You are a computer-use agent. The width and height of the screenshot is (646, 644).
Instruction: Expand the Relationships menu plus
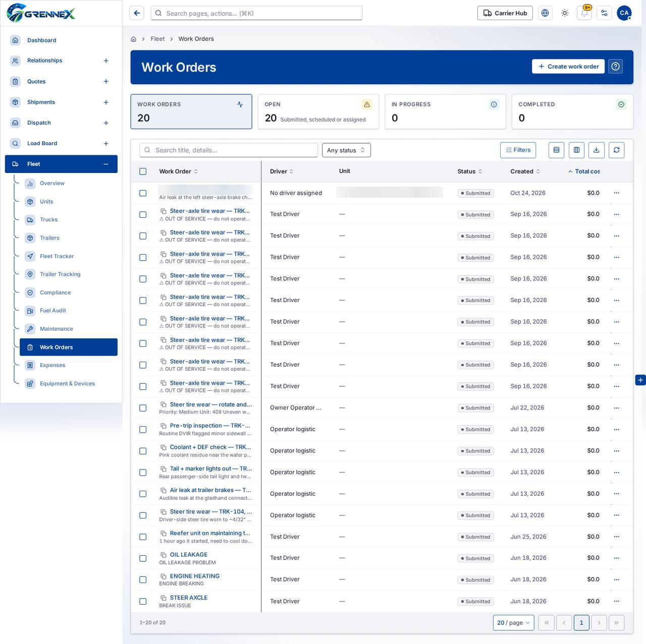point(106,61)
